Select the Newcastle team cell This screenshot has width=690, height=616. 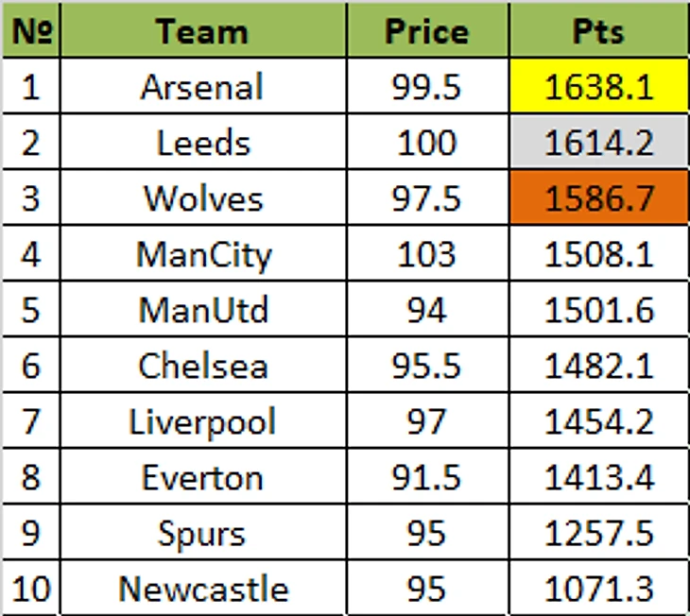(202, 590)
